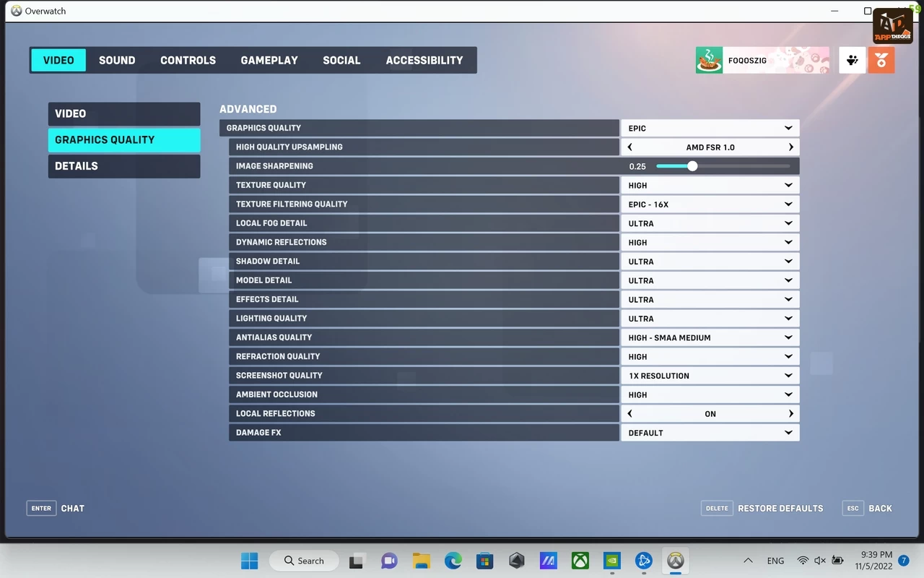The width and height of the screenshot is (924, 578).
Task: Click right arrow on High Quality Upsampling
Action: coord(790,147)
